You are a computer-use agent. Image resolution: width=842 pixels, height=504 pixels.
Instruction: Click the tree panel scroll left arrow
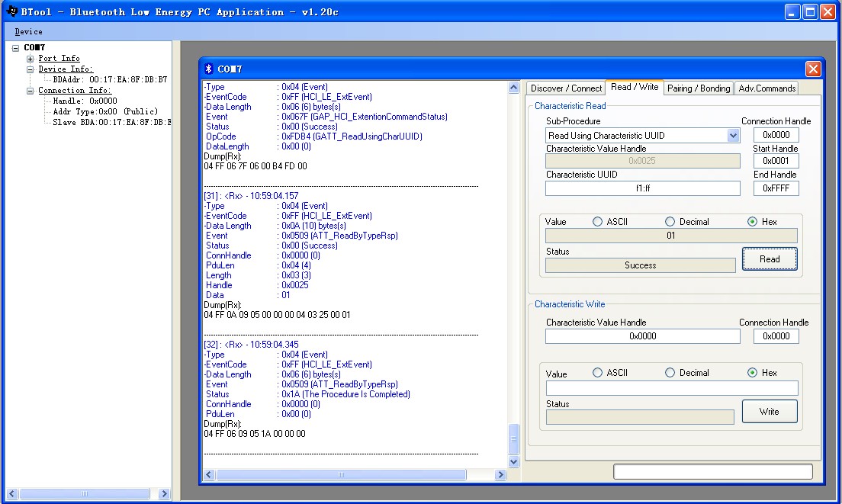point(11,493)
